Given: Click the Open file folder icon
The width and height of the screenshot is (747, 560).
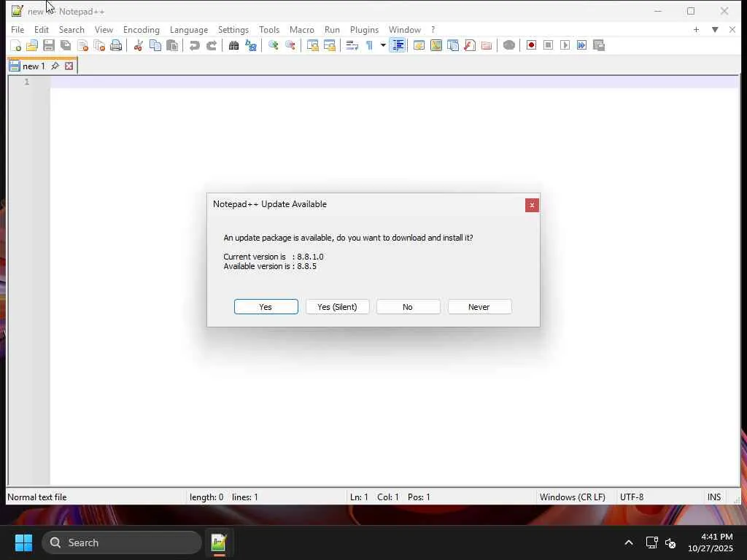Looking at the screenshot, I should coord(32,45).
